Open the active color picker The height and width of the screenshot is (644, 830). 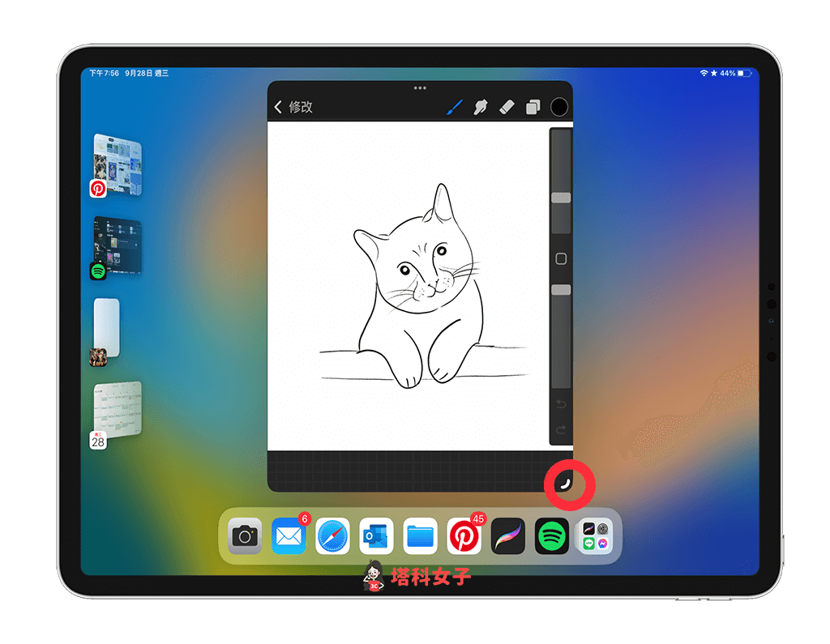pyautogui.click(x=558, y=106)
